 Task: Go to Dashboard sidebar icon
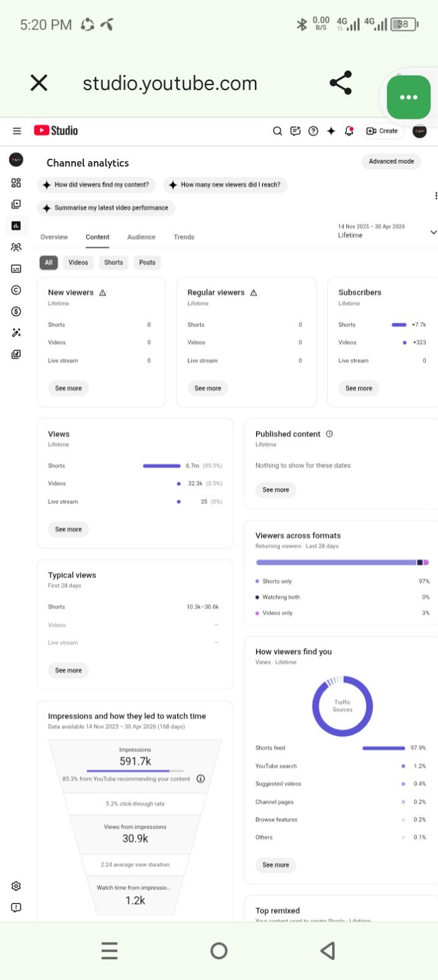click(x=16, y=183)
